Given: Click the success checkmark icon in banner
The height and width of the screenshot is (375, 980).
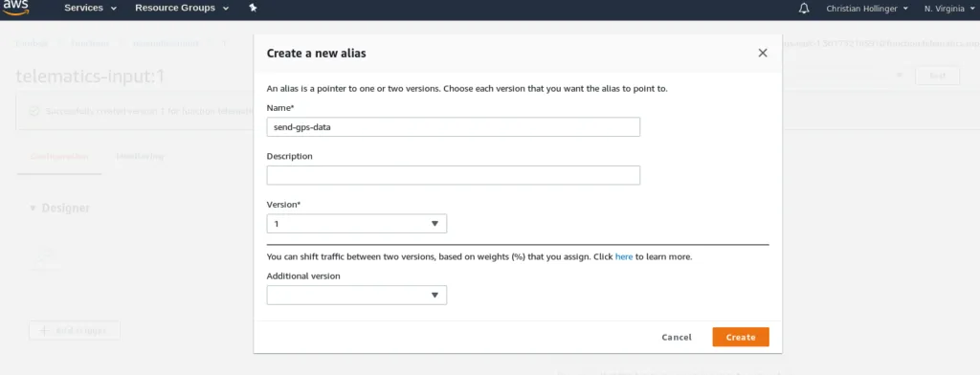Looking at the screenshot, I should [34, 111].
